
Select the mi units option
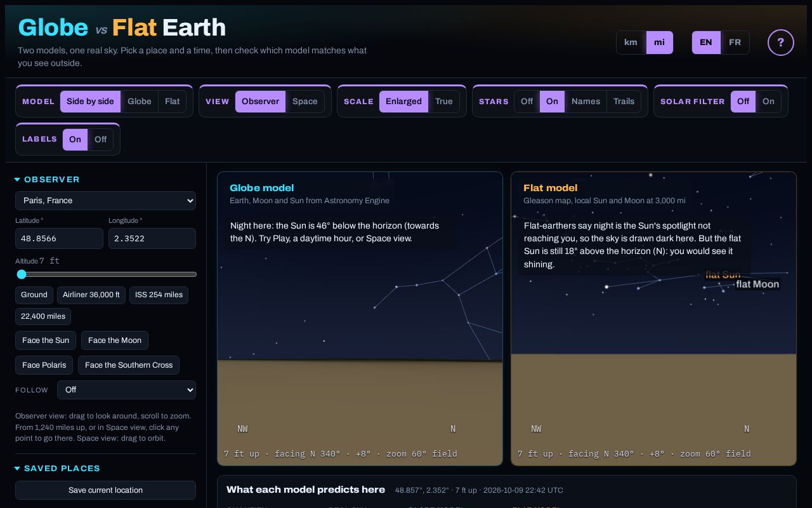[x=660, y=43]
